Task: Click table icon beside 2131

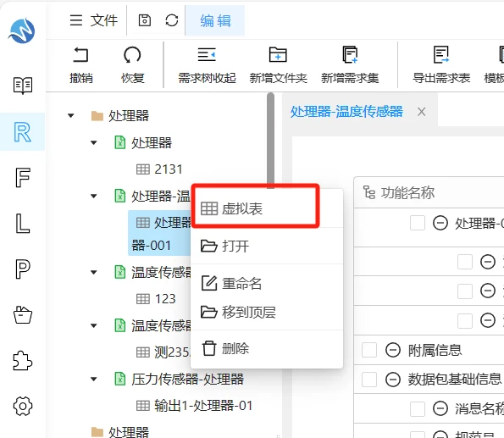Action: coord(143,169)
